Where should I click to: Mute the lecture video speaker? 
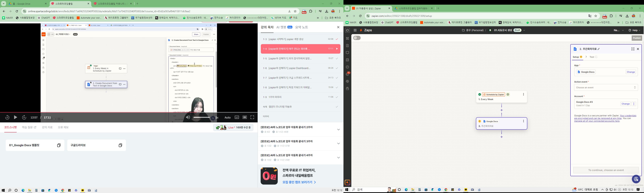click(188, 117)
